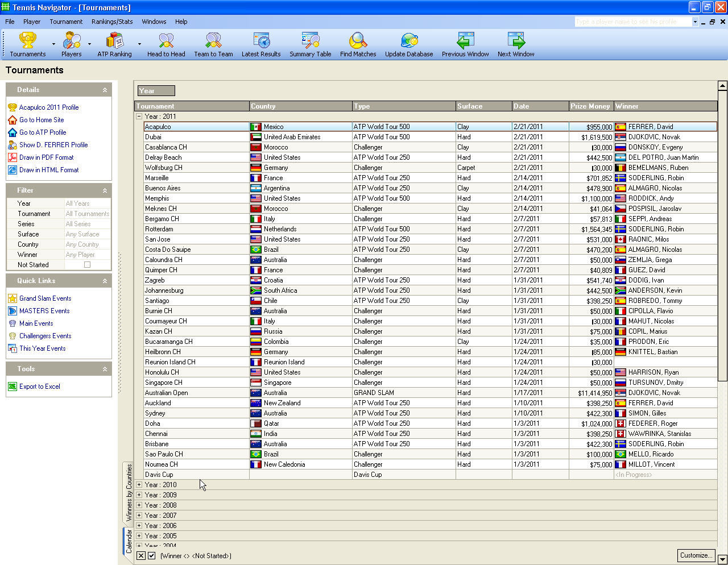Click Go to ATP Profile link
The width and height of the screenshot is (728, 565).
click(43, 132)
